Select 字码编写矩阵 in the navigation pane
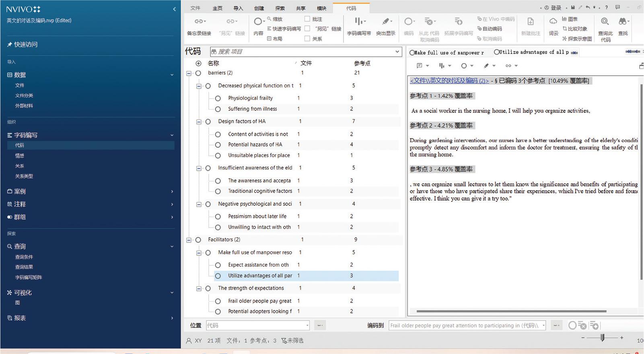The width and height of the screenshot is (644, 354). point(29,277)
